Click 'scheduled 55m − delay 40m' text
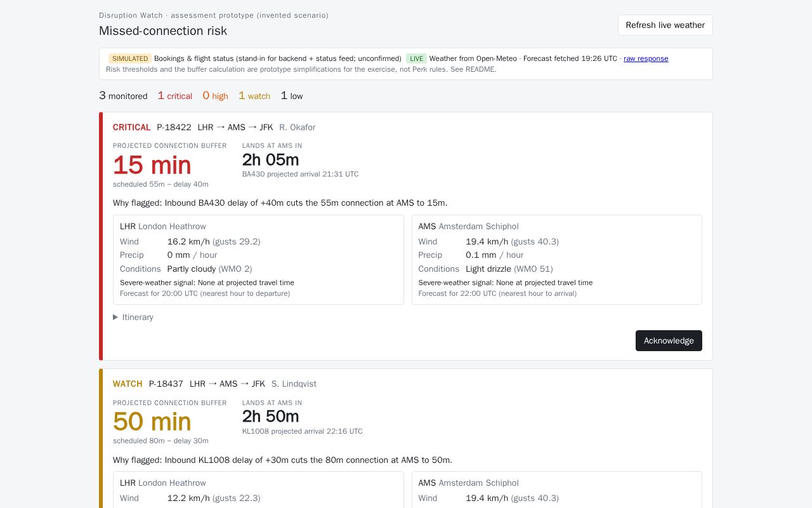812x508 pixels. coord(160,184)
